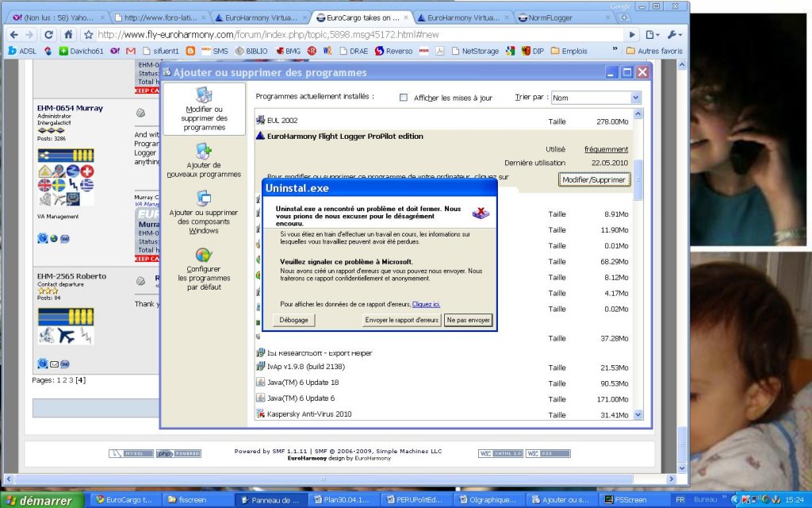Click the browser Reload button
The image size is (812, 508).
coord(48,35)
